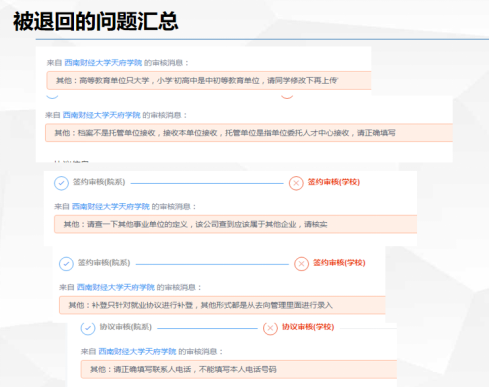
Task: Open 西南财经大学天府学院 link above the 档案不是托管单位 message
Action: pos(102,115)
